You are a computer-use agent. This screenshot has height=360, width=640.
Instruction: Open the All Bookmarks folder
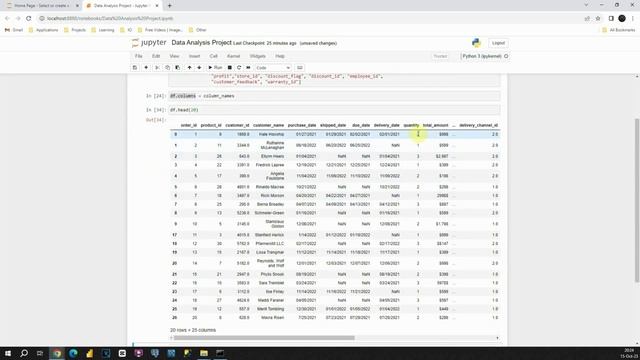pos(619,30)
